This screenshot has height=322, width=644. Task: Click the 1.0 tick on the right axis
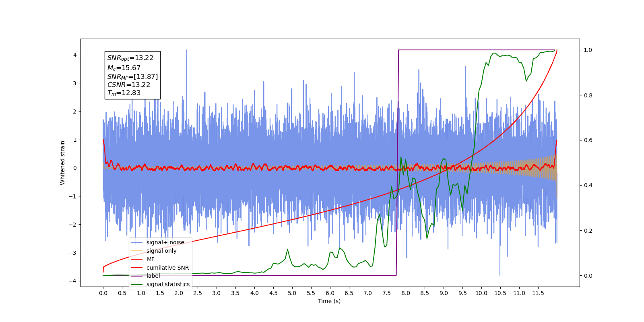point(588,50)
